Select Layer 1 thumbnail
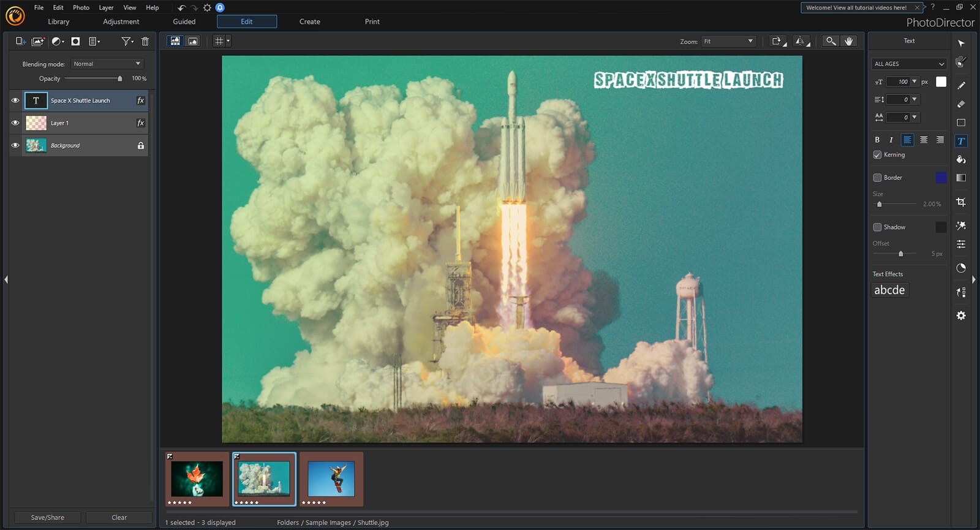The width and height of the screenshot is (980, 530). point(36,123)
